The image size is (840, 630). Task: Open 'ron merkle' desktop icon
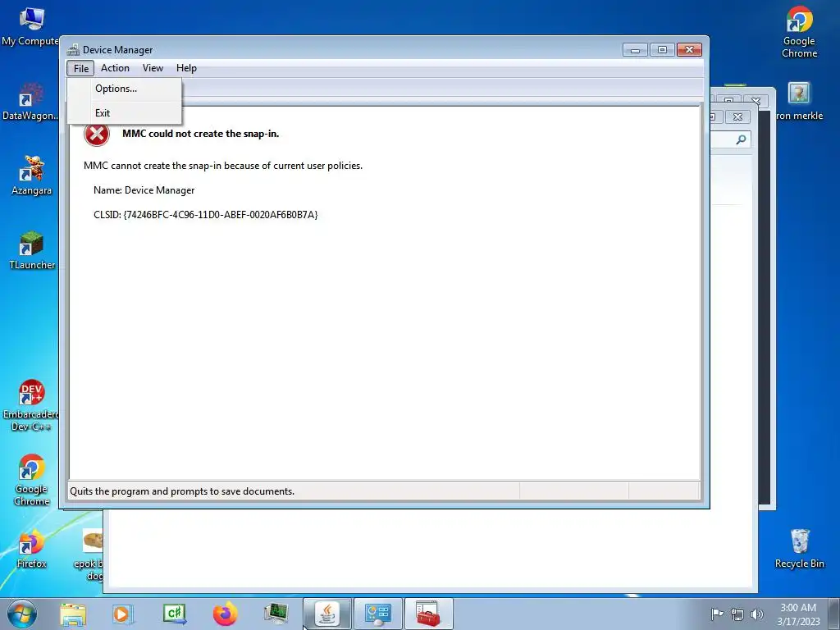coord(799,102)
